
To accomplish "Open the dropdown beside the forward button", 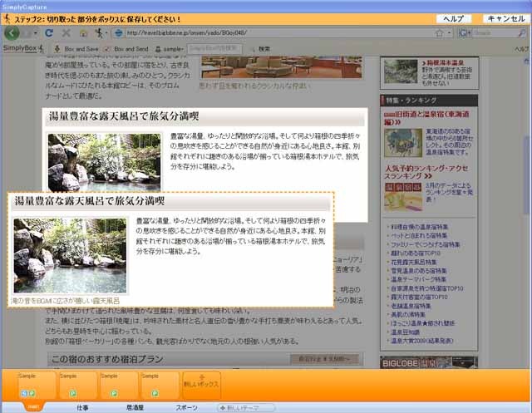I will (36, 33).
